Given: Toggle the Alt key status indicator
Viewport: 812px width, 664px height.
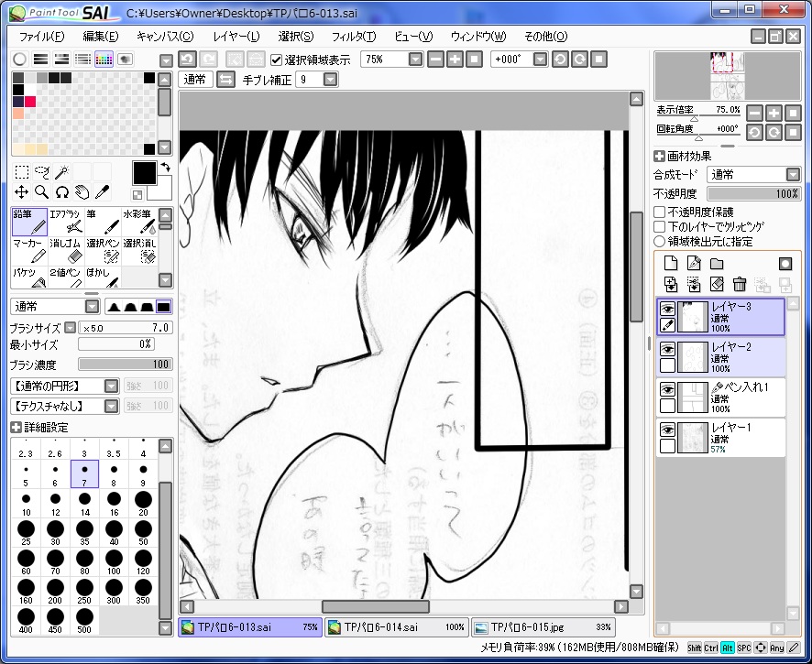Looking at the screenshot, I should pyautogui.click(x=728, y=648).
